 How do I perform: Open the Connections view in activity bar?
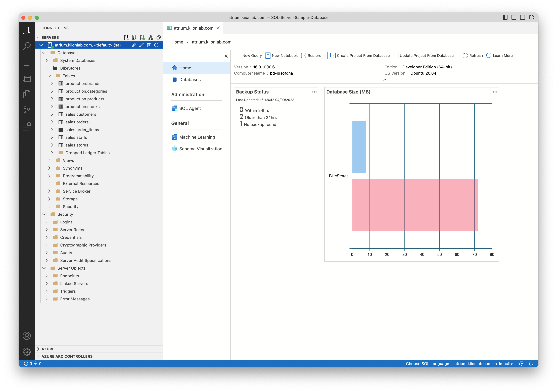click(27, 30)
